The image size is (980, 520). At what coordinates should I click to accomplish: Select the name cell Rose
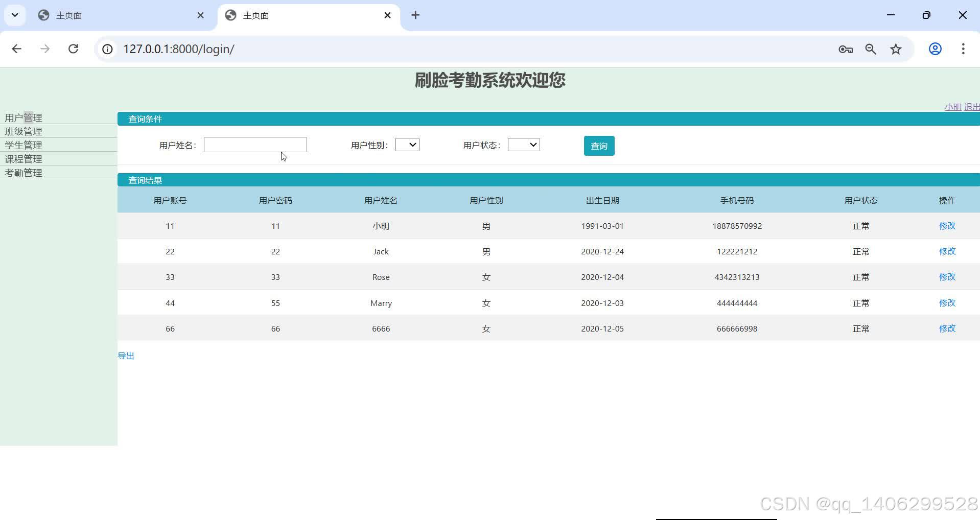click(381, 277)
